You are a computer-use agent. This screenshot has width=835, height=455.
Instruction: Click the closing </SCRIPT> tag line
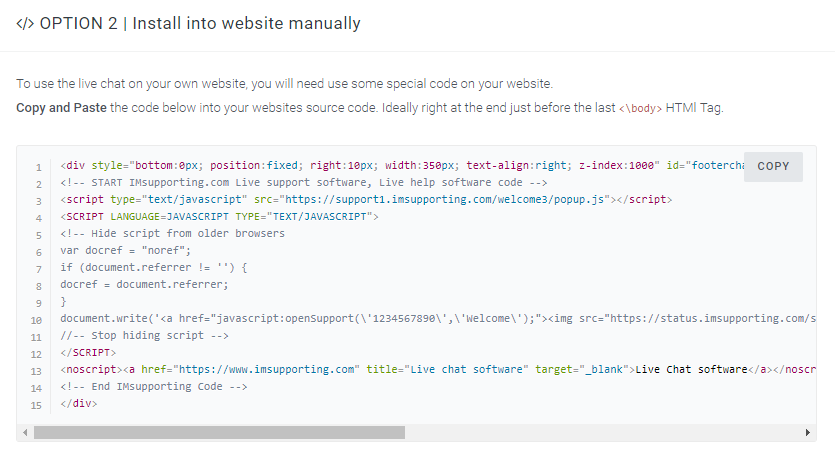coord(88,352)
